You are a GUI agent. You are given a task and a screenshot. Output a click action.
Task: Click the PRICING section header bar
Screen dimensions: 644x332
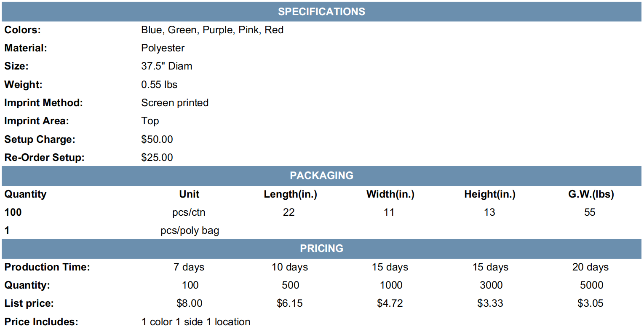(321, 249)
